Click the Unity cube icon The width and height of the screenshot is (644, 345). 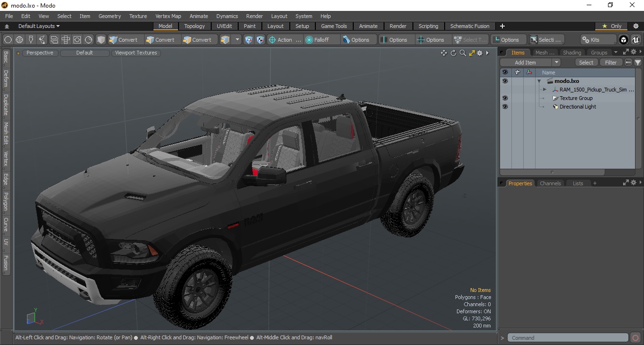pyautogui.click(x=624, y=40)
